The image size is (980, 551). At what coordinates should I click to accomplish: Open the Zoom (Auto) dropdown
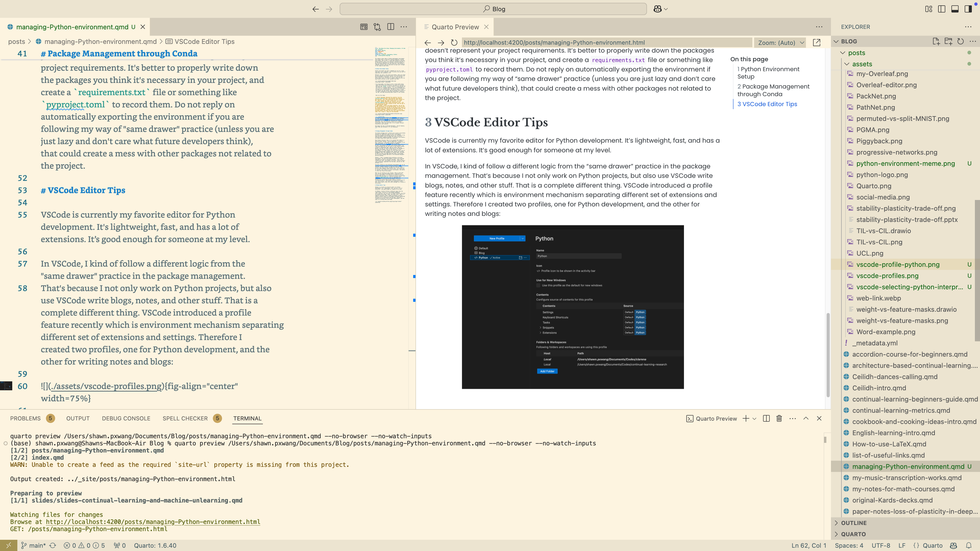point(781,43)
